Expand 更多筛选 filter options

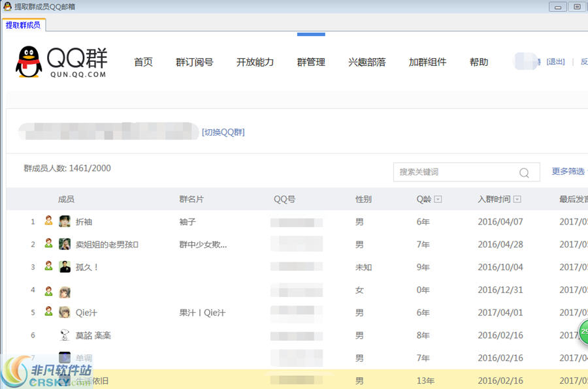(x=568, y=171)
